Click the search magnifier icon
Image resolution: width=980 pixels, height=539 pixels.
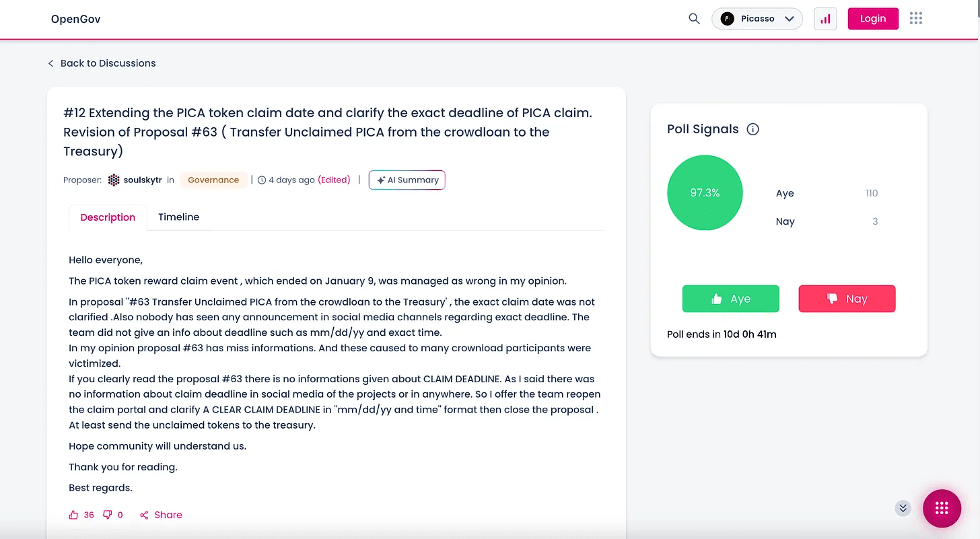coord(694,19)
